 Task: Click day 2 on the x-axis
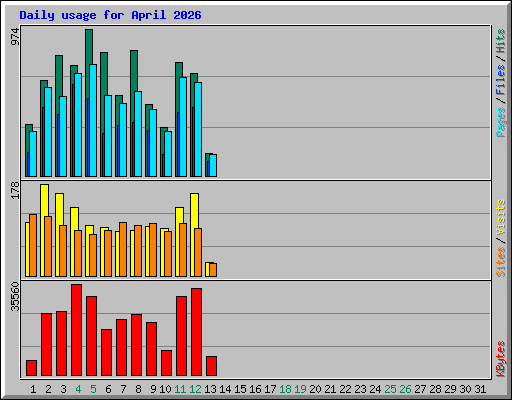pos(48,389)
